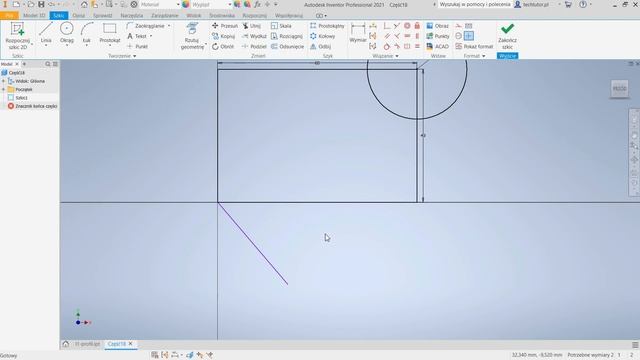Click the Zakończ szkic green checkmark
Image resolution: width=640 pixels, height=360 pixels.
coord(507,35)
